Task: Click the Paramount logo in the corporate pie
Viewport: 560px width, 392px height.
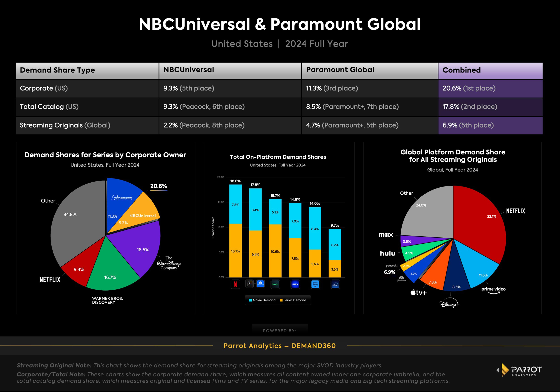Action: (122, 197)
